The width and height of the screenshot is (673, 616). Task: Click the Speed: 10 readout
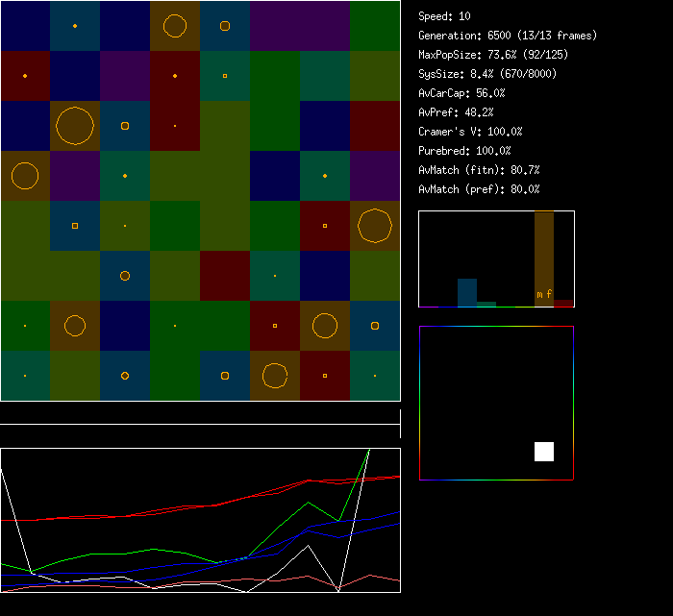click(x=445, y=16)
